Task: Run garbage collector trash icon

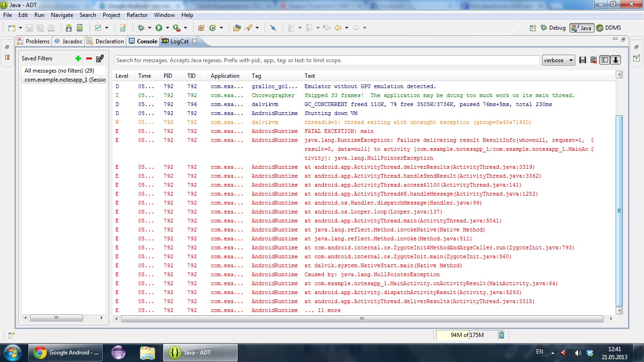Action: 502,335
